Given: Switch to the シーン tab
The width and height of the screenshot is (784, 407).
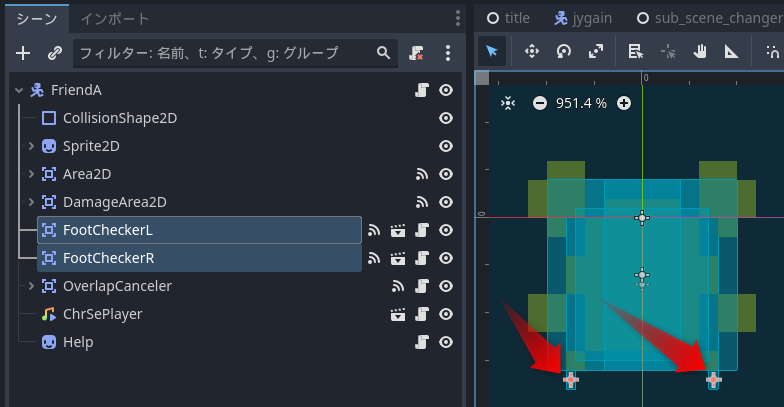Looking at the screenshot, I should click(x=37, y=19).
